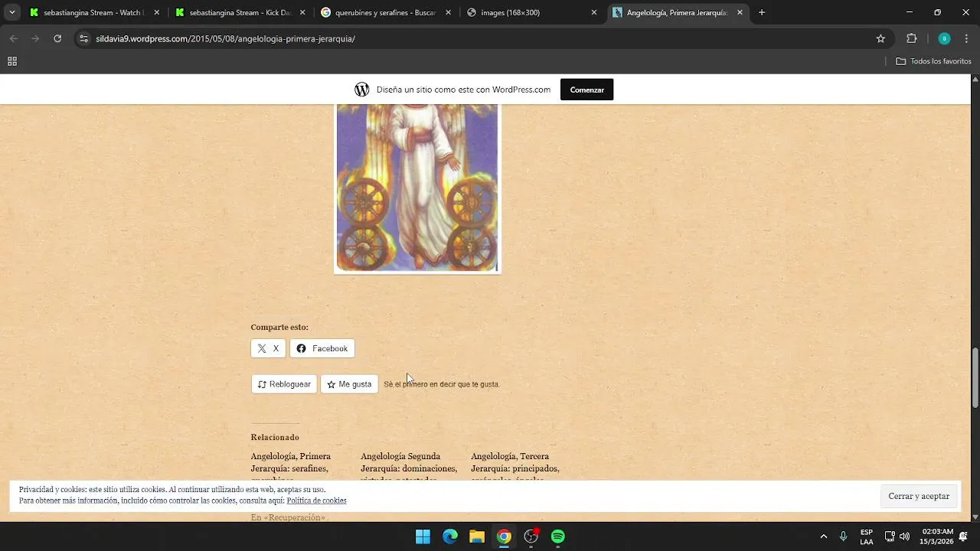The image size is (980, 551).
Task: Open Spotify from the taskbar
Action: 558,536
